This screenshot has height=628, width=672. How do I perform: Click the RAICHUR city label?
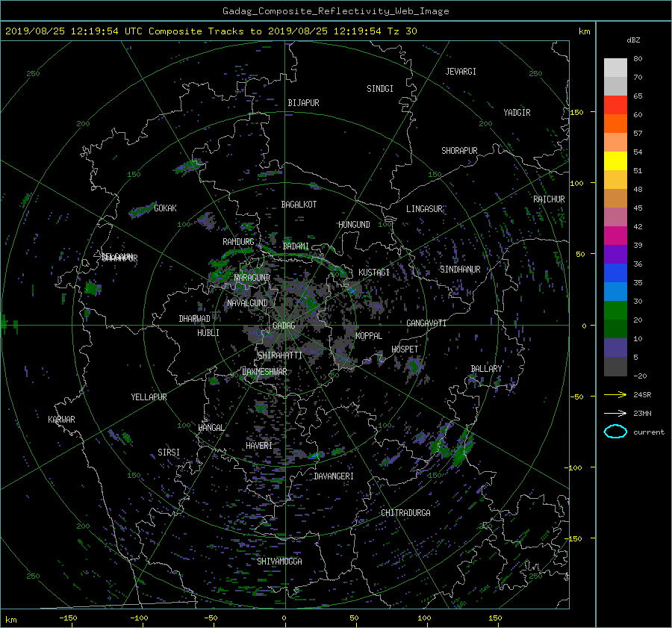[549, 199]
